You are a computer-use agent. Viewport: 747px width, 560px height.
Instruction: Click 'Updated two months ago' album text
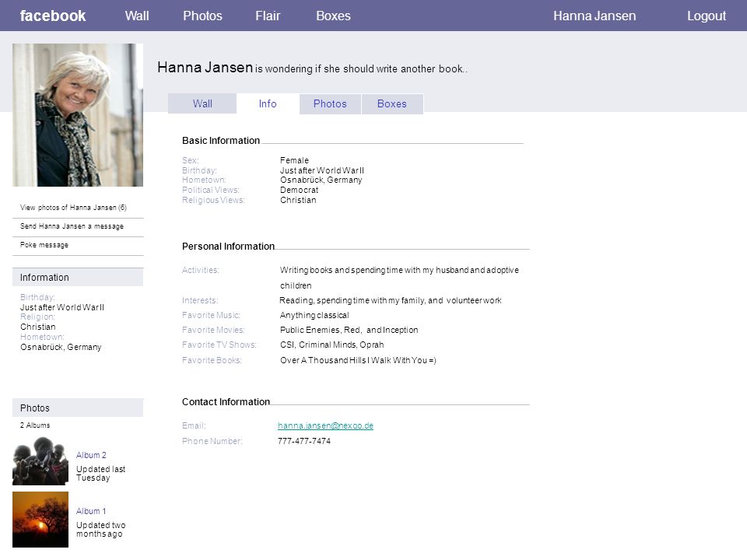click(x=101, y=530)
